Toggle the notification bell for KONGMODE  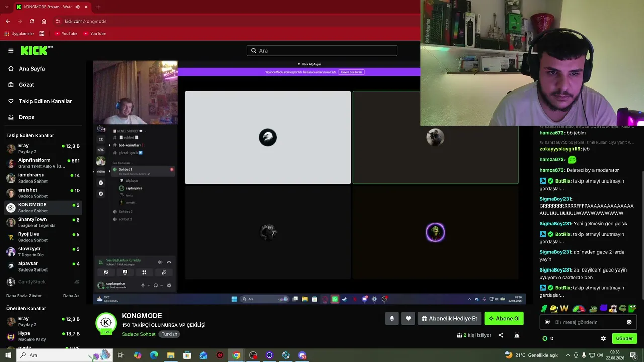coord(392,318)
